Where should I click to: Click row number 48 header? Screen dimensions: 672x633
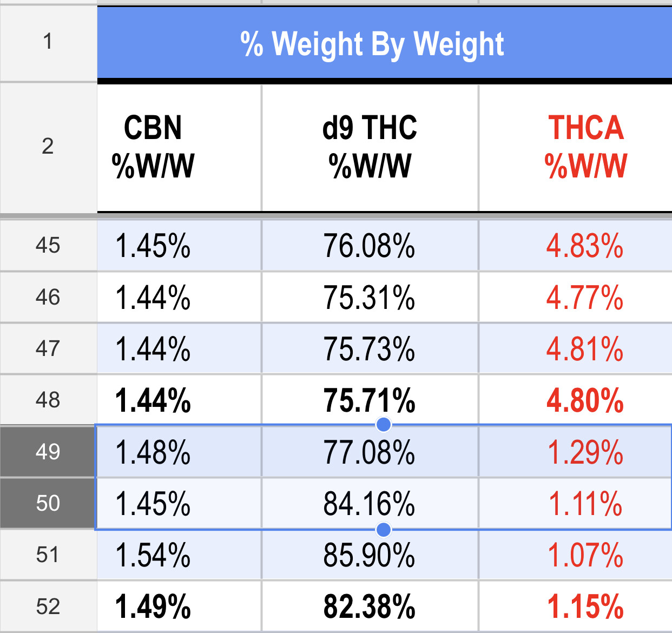pyautogui.click(x=48, y=400)
